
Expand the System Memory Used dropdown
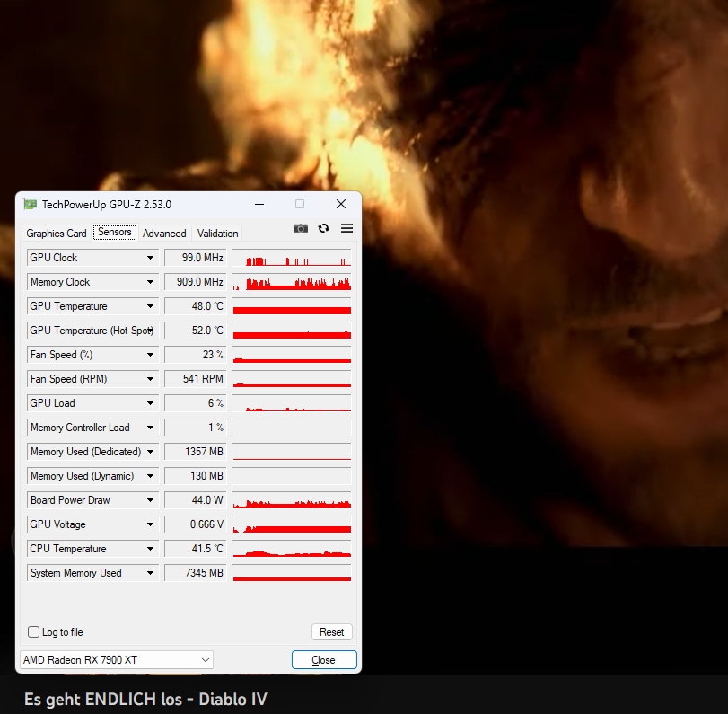(150, 573)
